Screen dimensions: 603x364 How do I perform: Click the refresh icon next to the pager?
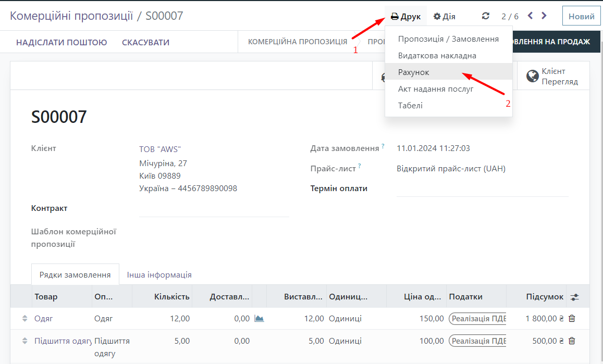pyautogui.click(x=486, y=16)
